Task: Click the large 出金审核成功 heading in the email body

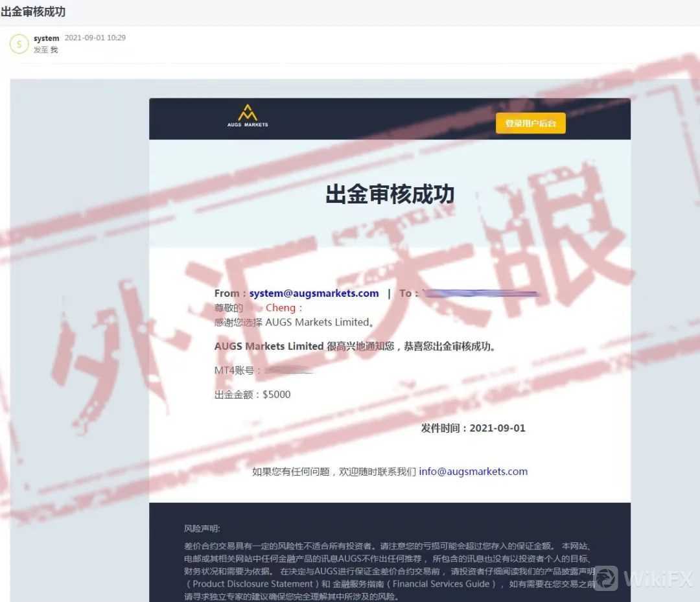Action: 390,194
